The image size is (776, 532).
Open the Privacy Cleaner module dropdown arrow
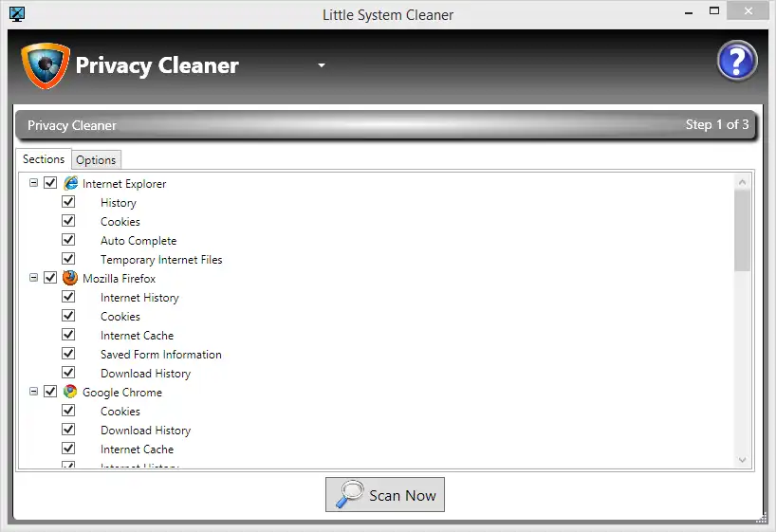[322, 65]
